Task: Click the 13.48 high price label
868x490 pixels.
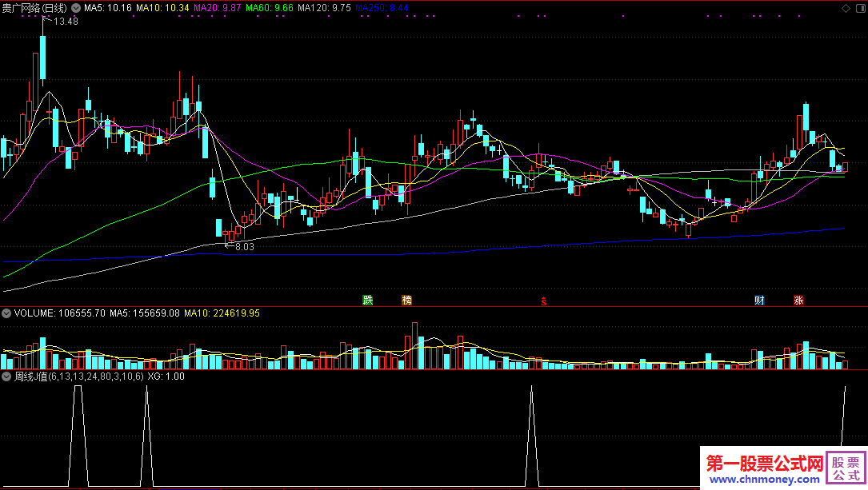Action: pyautogui.click(x=66, y=22)
